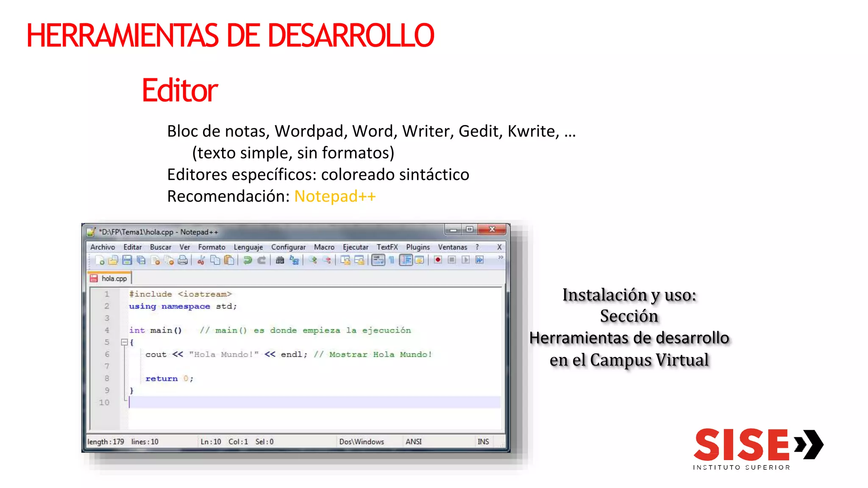Click the Synchronize horizontal scrolling icon
The width and height of the screenshot is (868, 488).
point(359,260)
